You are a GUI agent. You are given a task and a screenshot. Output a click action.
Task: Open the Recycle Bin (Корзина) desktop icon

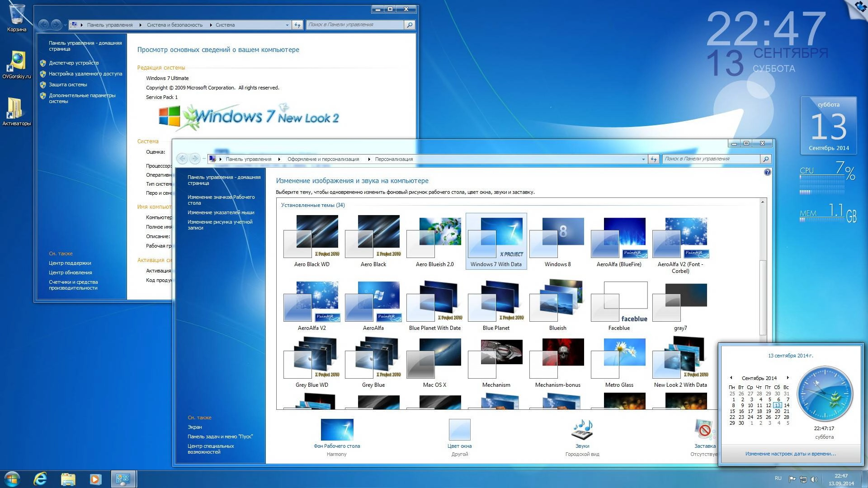[17, 18]
